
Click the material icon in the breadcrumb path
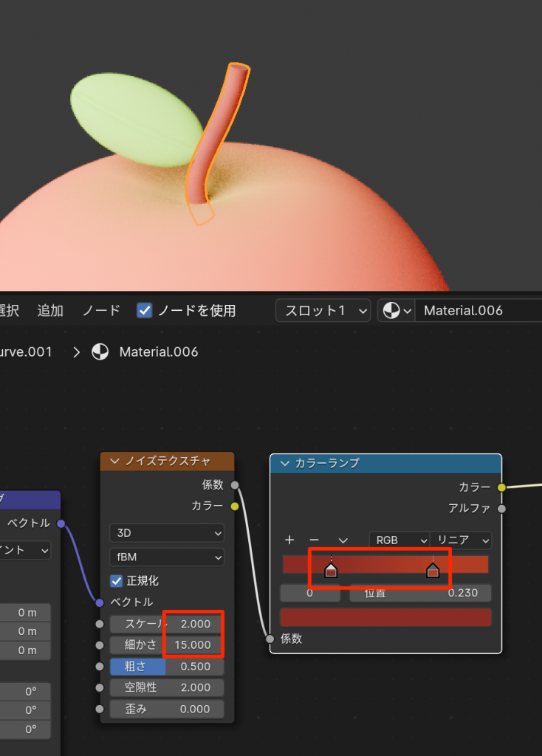(100, 352)
